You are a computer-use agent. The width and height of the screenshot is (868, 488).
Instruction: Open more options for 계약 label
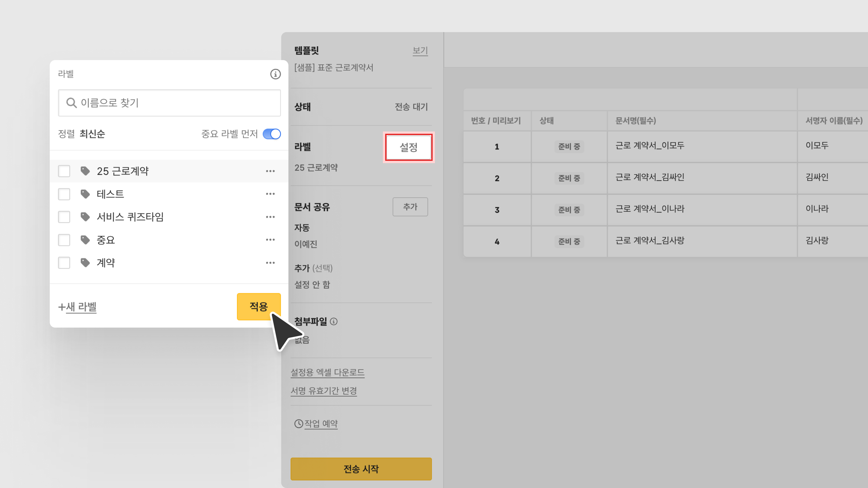pyautogui.click(x=270, y=263)
